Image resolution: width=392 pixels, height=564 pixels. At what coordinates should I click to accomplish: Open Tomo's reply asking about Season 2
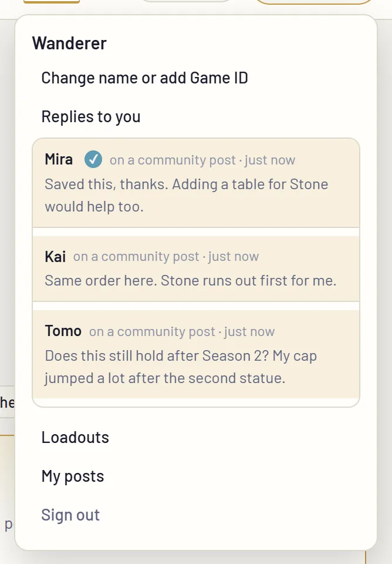[196, 354]
